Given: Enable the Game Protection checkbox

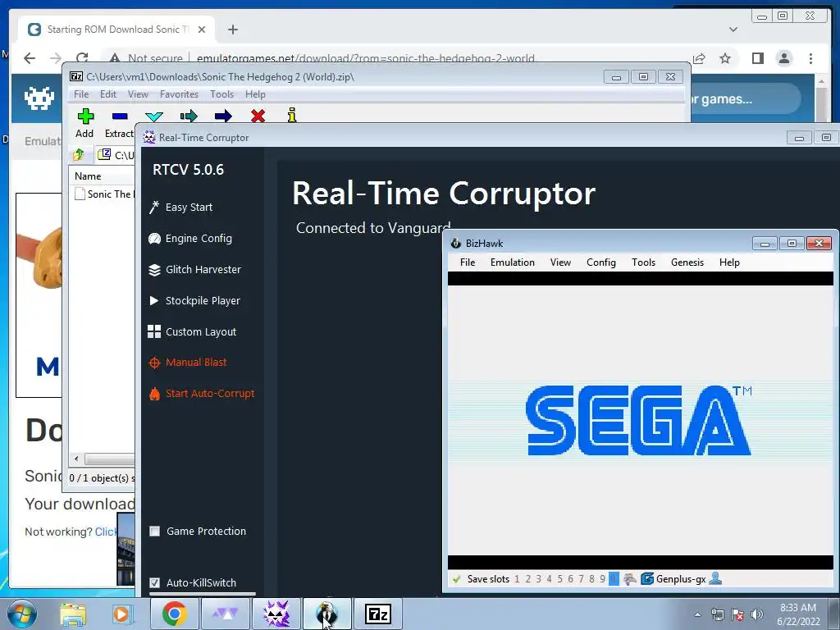Looking at the screenshot, I should pos(155,532).
